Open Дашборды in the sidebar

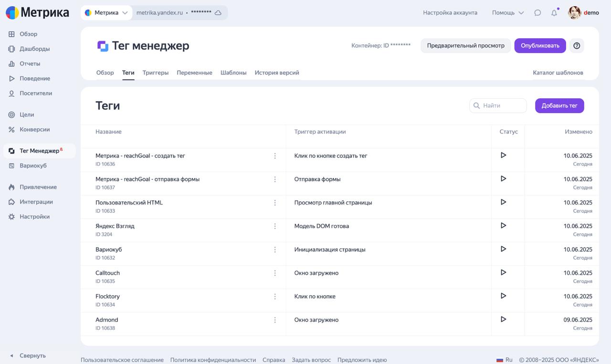click(x=34, y=49)
